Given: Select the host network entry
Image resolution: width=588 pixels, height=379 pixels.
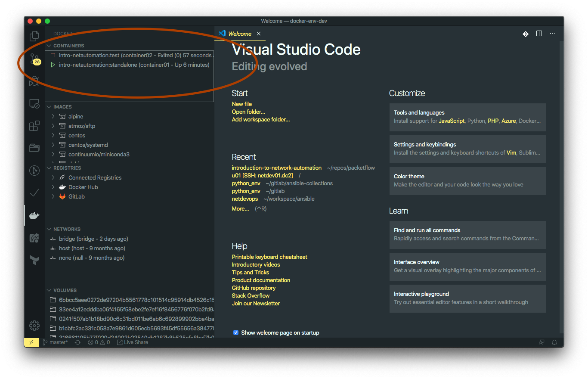Looking at the screenshot, I should coord(129,248).
